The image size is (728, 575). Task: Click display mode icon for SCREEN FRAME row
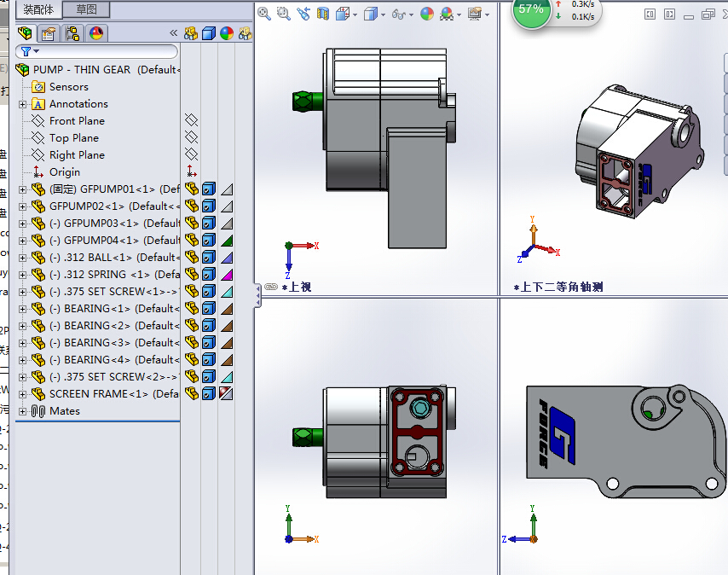[209, 394]
